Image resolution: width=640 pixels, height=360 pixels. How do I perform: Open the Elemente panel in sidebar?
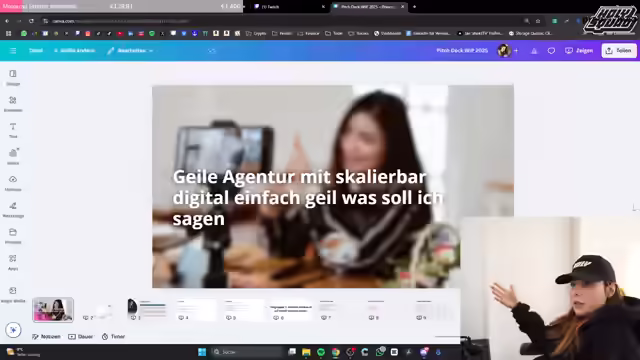pyautogui.click(x=13, y=104)
